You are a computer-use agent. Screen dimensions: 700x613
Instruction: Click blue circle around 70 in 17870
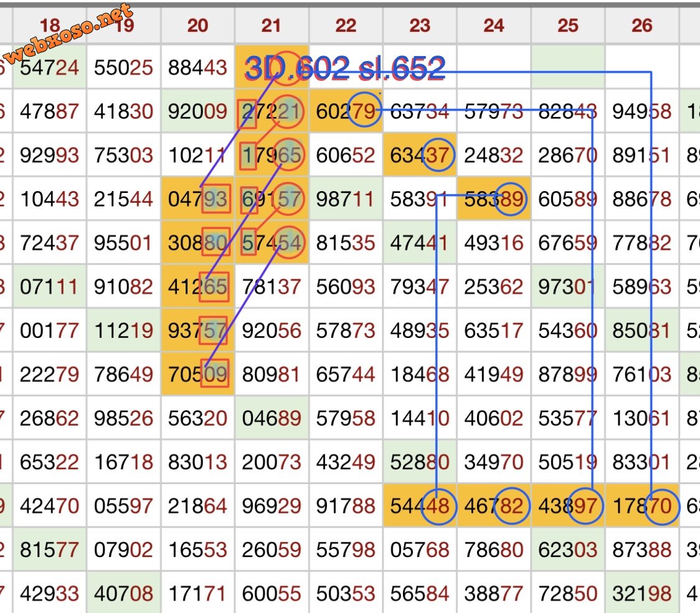(x=661, y=506)
